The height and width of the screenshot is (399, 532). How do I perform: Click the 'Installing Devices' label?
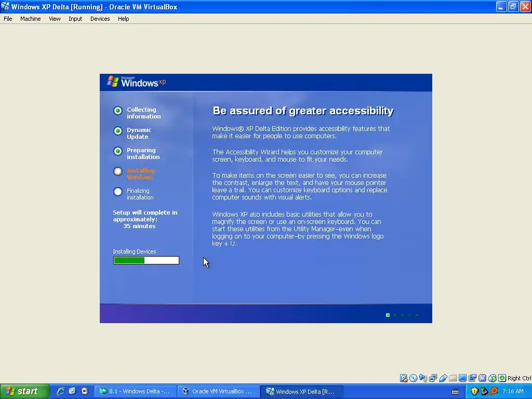(x=135, y=251)
